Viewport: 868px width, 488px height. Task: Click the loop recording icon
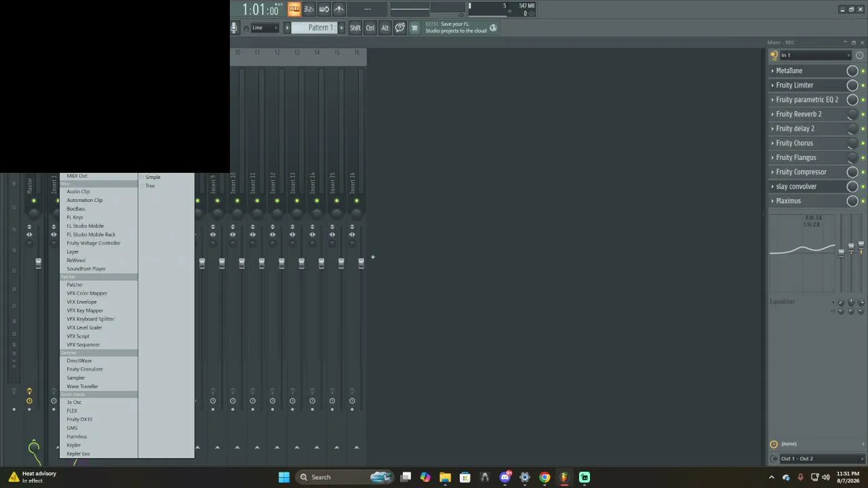click(x=324, y=9)
